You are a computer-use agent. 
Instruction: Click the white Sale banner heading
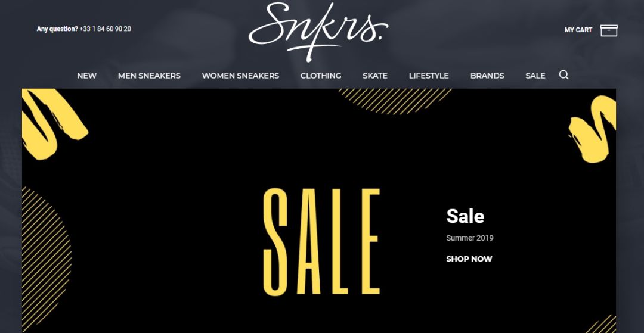[x=465, y=216]
